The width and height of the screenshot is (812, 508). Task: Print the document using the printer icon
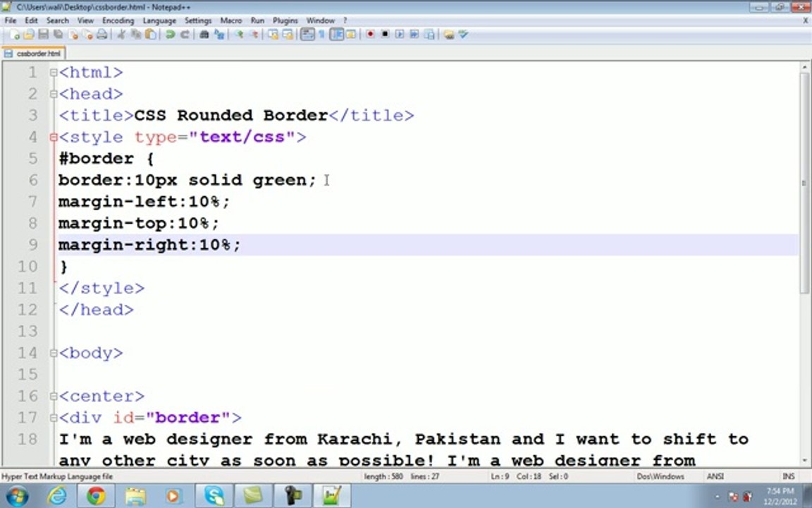point(102,35)
